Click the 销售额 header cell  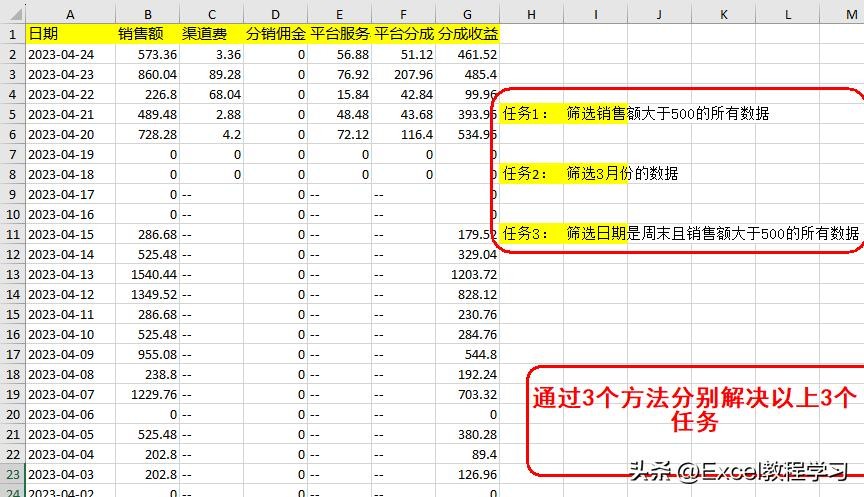tap(147, 33)
